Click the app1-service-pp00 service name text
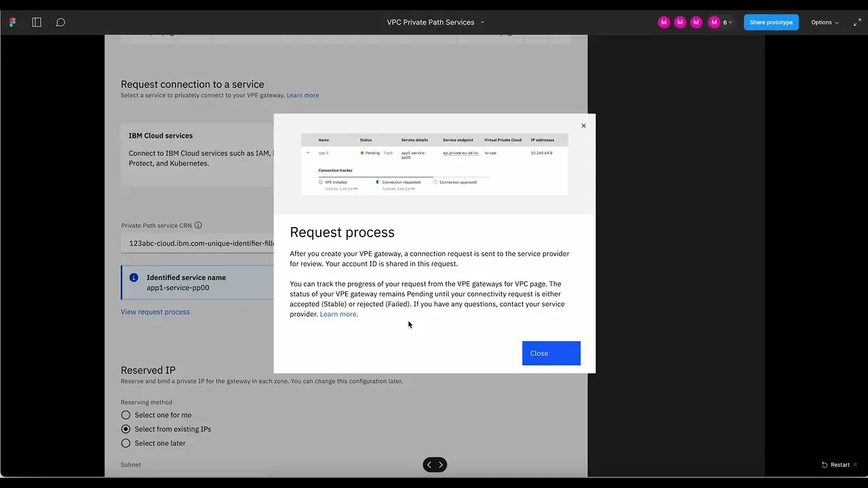This screenshot has height=488, width=868. pyautogui.click(x=178, y=288)
